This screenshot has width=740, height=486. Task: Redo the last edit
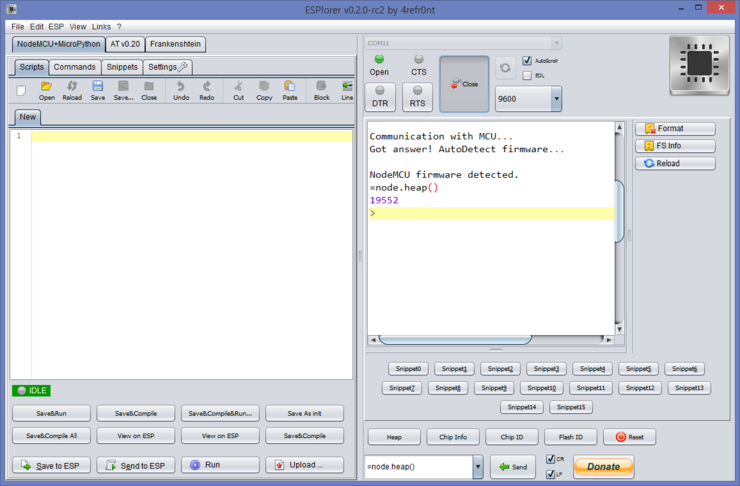(207, 91)
